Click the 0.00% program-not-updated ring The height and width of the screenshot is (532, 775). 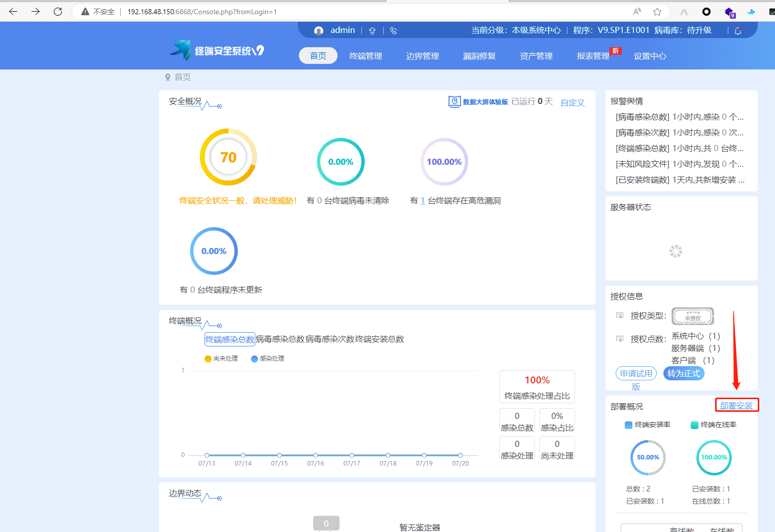point(214,251)
